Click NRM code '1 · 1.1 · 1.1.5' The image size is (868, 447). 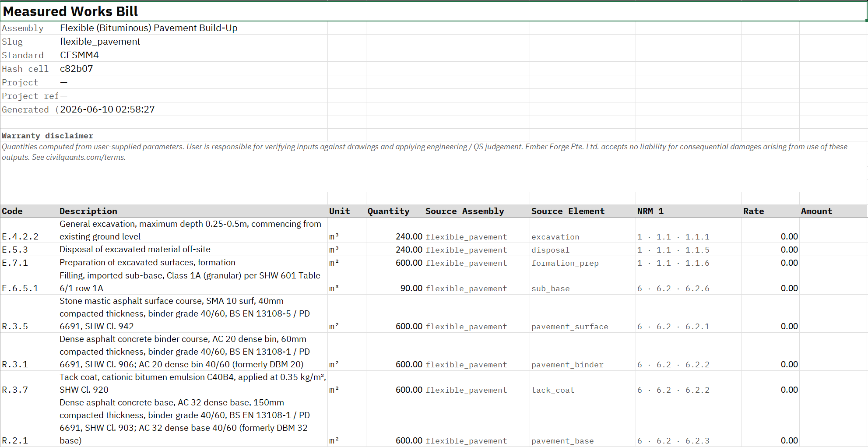[689, 250]
